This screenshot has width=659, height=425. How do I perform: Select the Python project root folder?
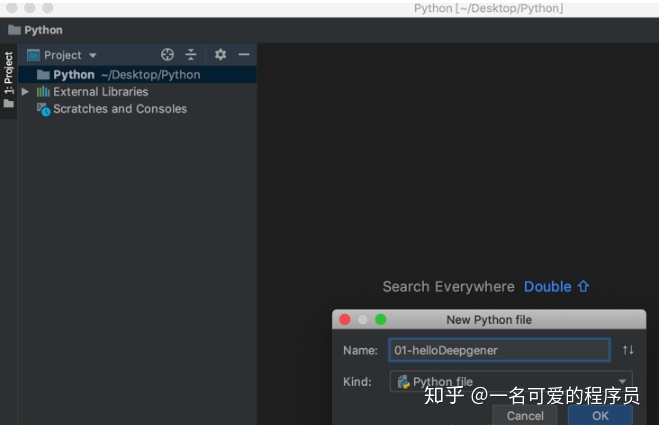[137, 75]
